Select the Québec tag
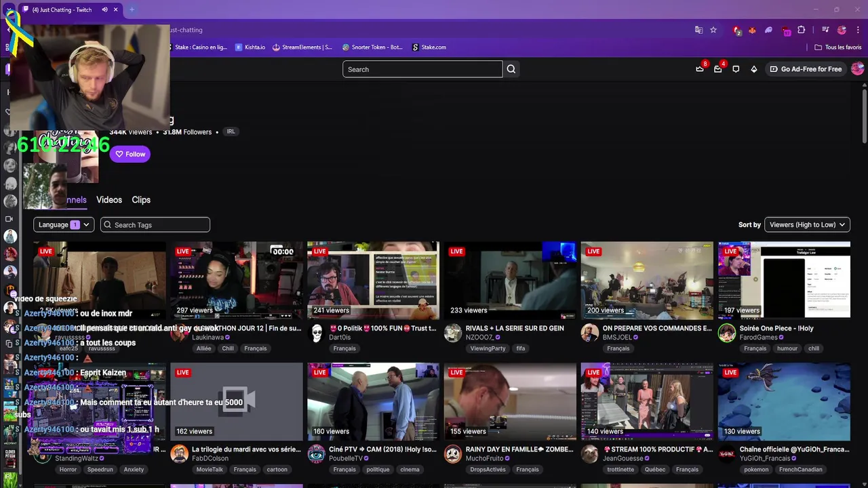Viewport: 868px width, 488px height. 655,469
